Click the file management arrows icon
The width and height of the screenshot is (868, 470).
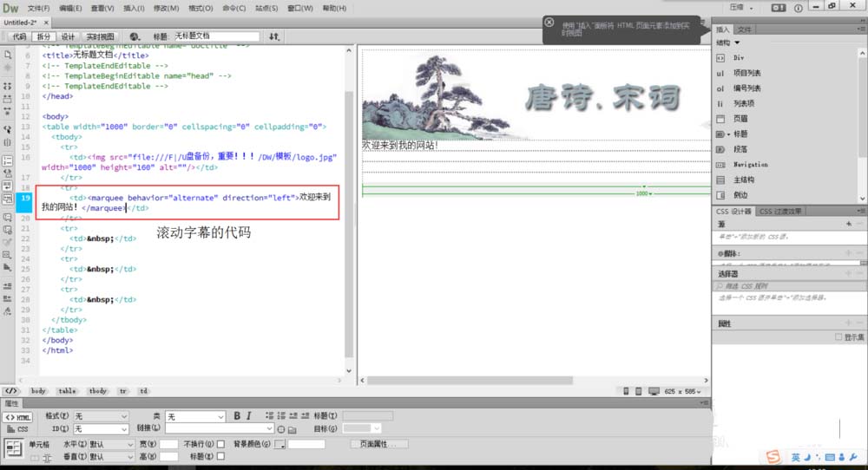(x=274, y=37)
